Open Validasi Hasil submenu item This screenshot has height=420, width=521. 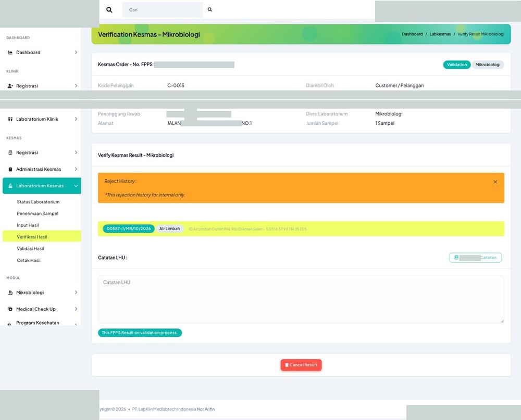30,249
